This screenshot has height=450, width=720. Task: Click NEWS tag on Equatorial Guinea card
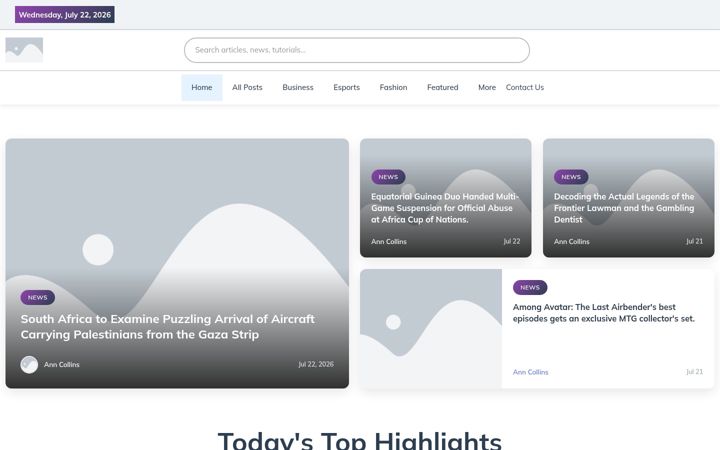[x=388, y=177]
